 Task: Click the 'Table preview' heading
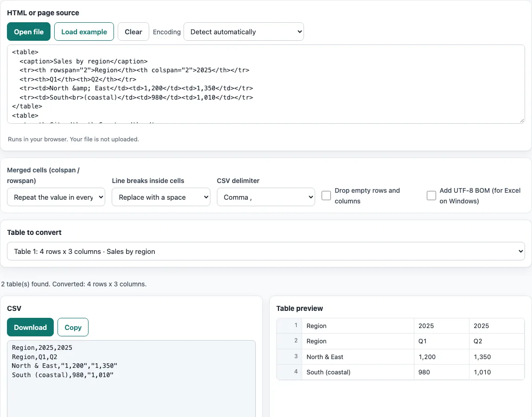(x=299, y=308)
